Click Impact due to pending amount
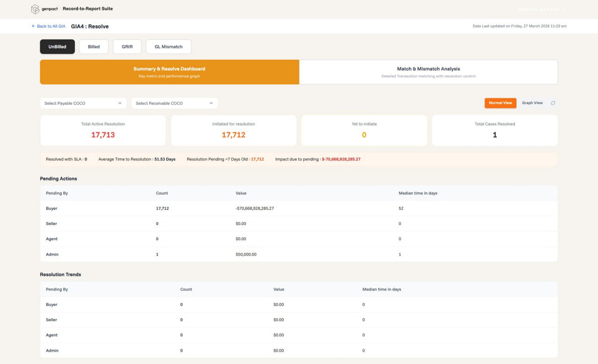The image size is (598, 364). click(x=341, y=159)
